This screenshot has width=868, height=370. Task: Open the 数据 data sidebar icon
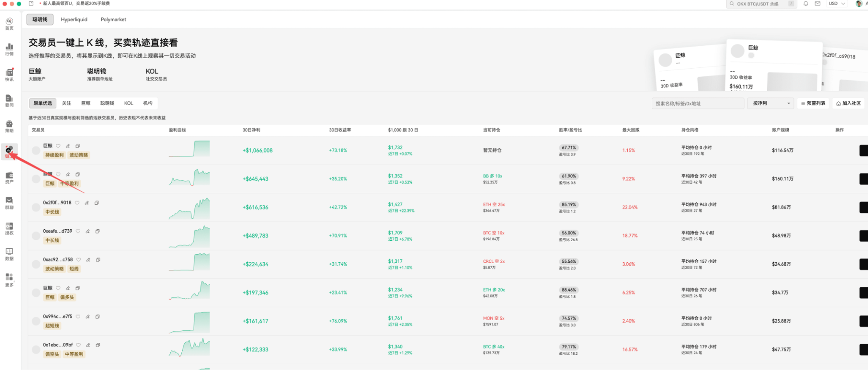(x=9, y=254)
